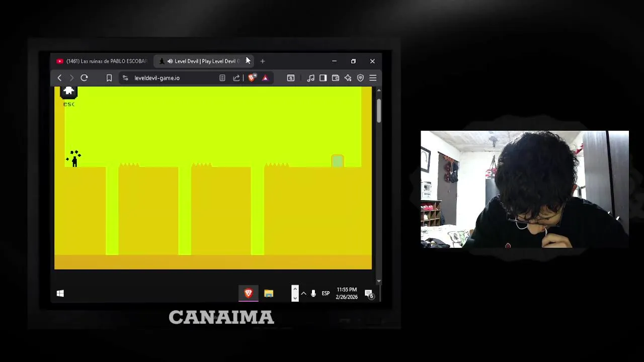Switch the ESP input language indicator
This screenshot has height=362, width=644.
(326, 293)
